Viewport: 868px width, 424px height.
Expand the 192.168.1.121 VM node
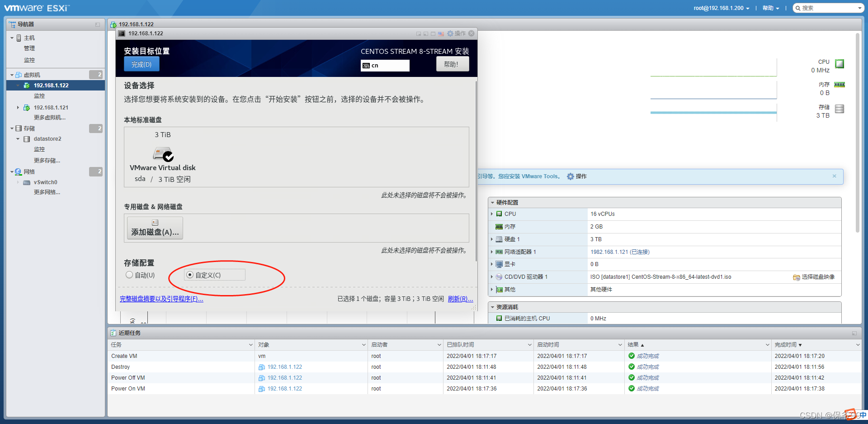(18, 108)
